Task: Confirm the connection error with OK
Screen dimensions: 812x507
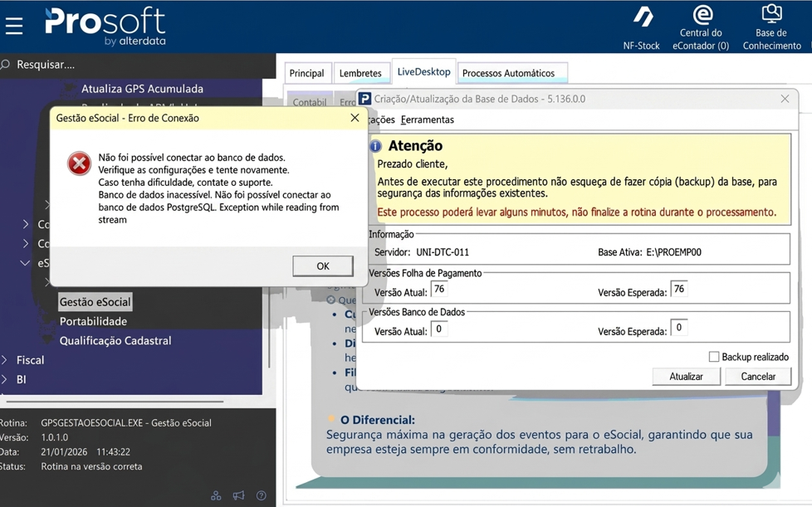Action: [x=323, y=266]
